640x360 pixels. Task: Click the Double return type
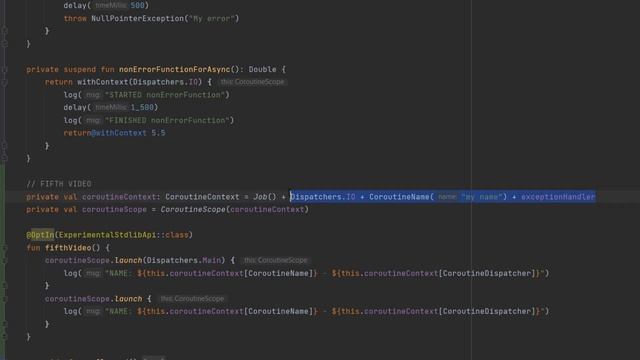pyautogui.click(x=262, y=69)
